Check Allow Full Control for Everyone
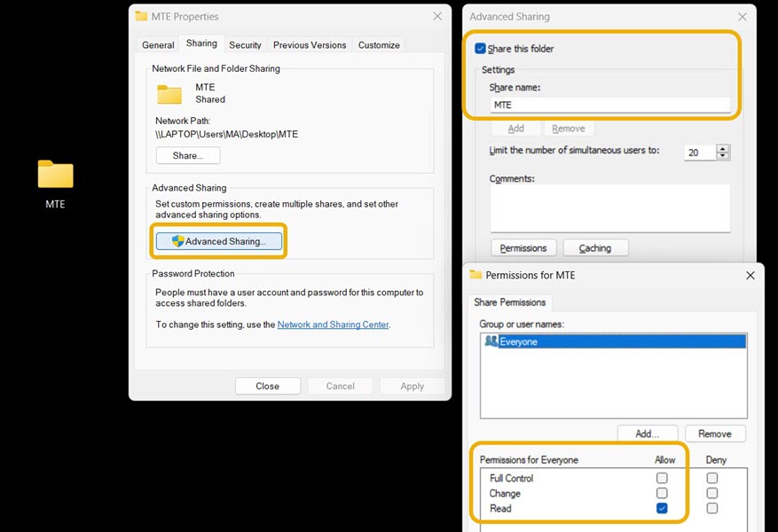This screenshot has height=532, width=778. point(664,478)
